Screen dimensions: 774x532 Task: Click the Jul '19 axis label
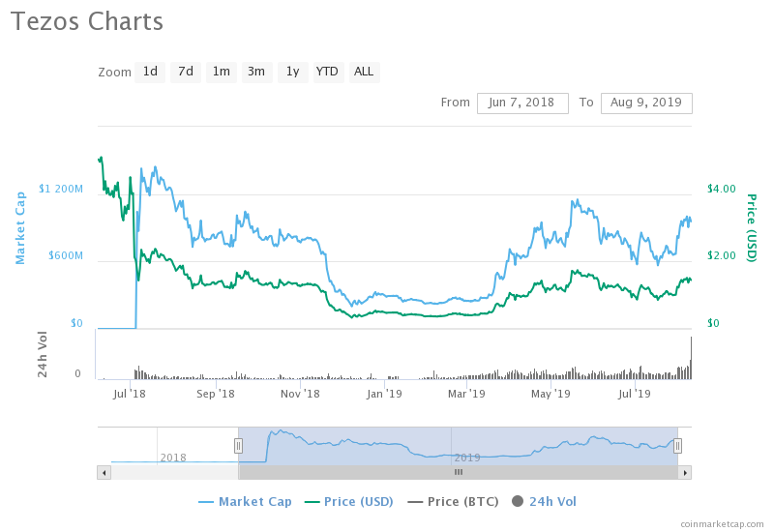pyautogui.click(x=635, y=394)
